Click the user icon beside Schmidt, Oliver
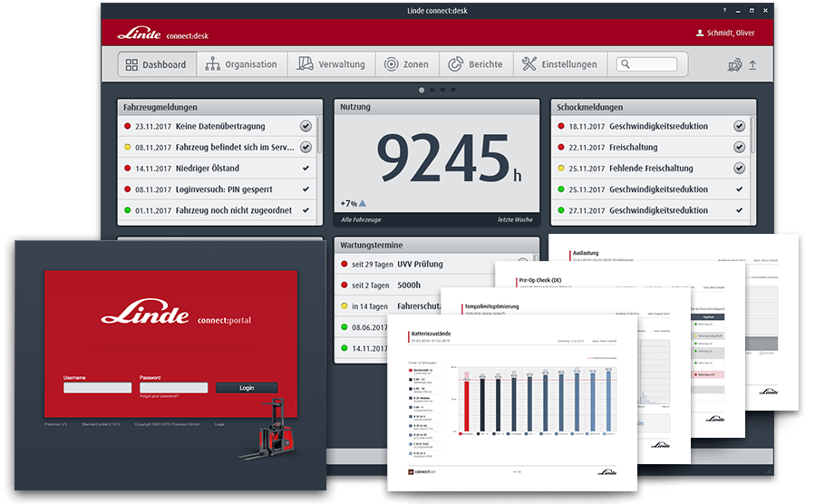 (699, 33)
